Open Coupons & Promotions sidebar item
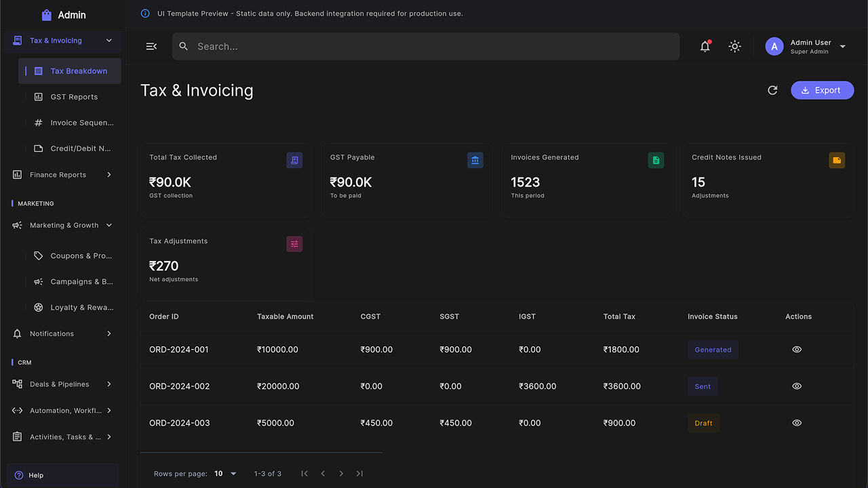The width and height of the screenshot is (868, 488). (70, 256)
